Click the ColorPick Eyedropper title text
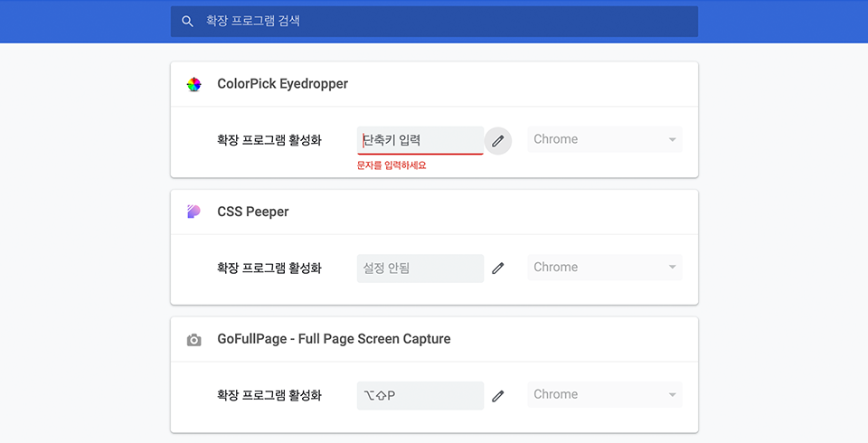Viewport: 868px width, 443px height. coord(282,83)
